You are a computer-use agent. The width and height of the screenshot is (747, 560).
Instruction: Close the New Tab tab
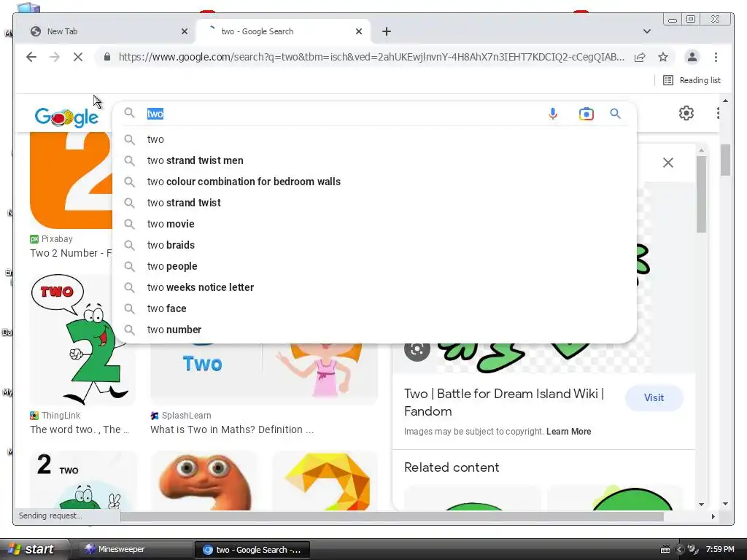[185, 31]
